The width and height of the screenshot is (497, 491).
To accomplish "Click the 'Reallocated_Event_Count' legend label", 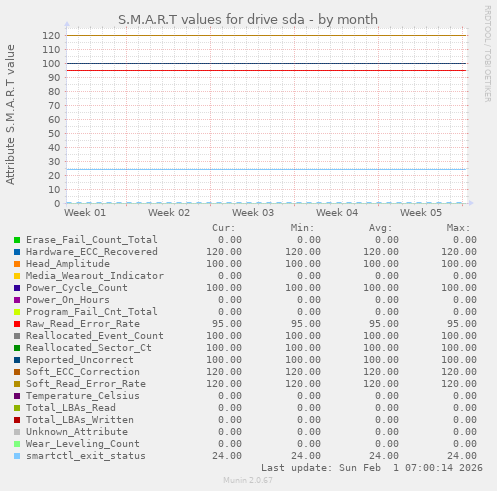I will 95,336.
